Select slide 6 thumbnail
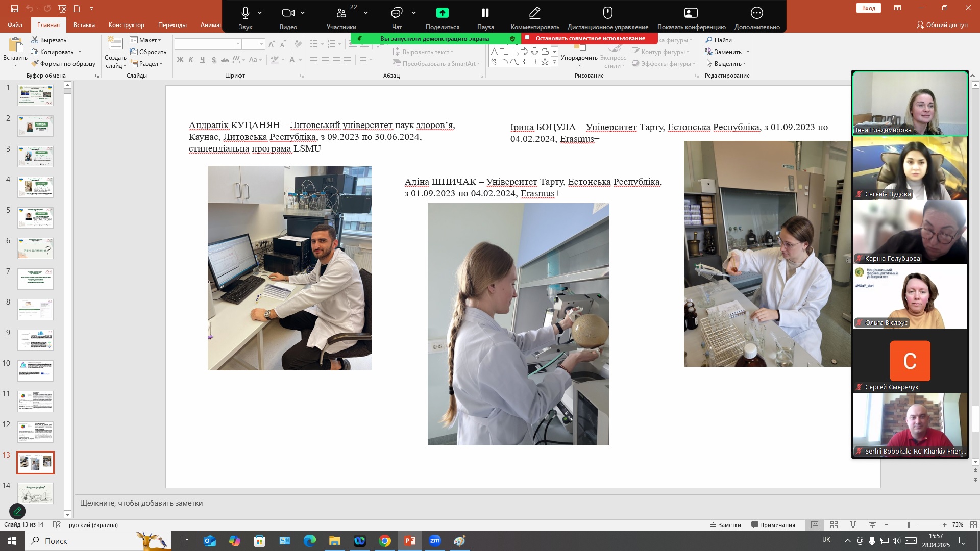 pyautogui.click(x=35, y=248)
